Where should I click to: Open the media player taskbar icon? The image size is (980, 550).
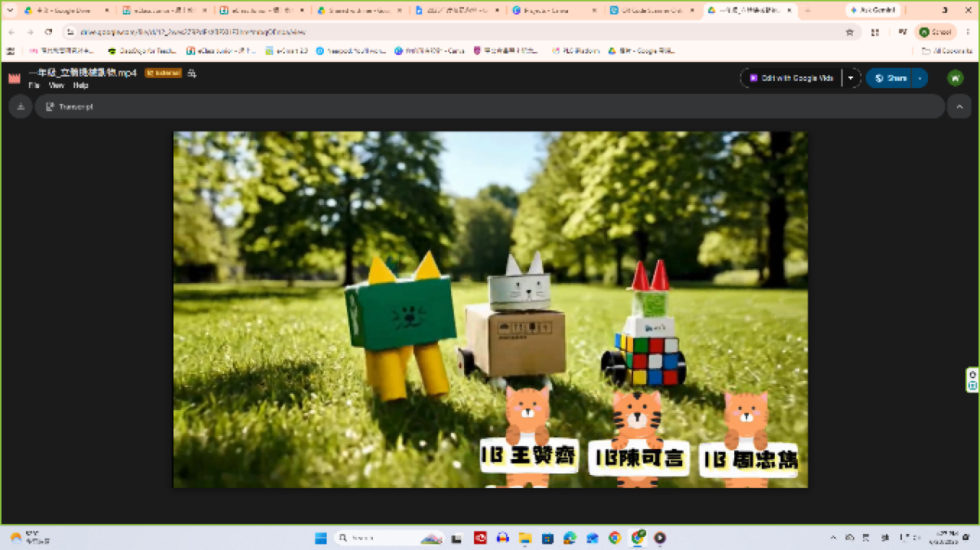(x=660, y=538)
